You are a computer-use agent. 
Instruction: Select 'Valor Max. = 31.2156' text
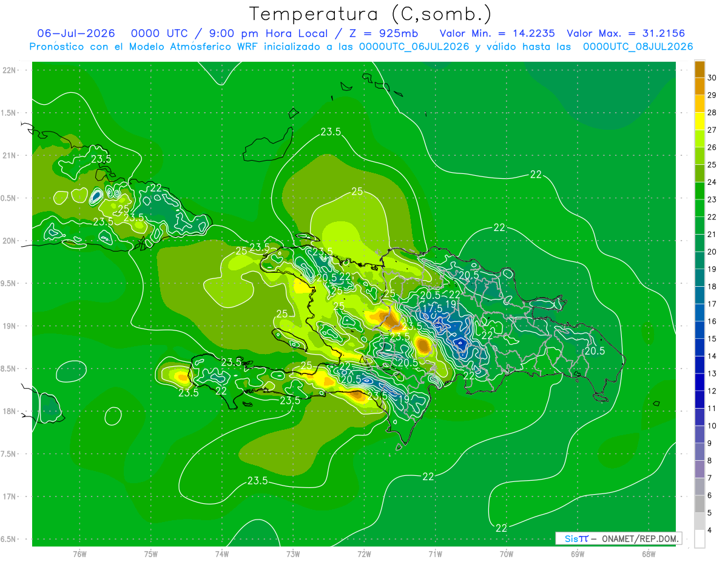tap(625, 33)
